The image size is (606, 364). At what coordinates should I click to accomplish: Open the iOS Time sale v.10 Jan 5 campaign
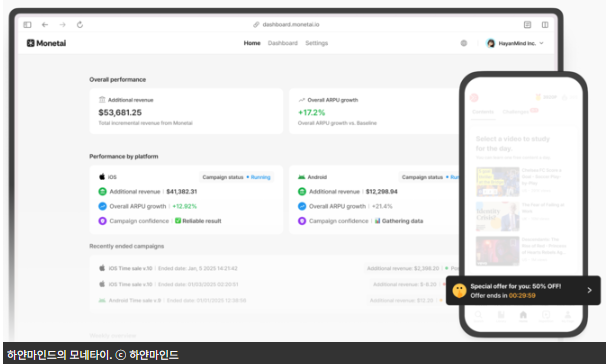click(x=169, y=268)
